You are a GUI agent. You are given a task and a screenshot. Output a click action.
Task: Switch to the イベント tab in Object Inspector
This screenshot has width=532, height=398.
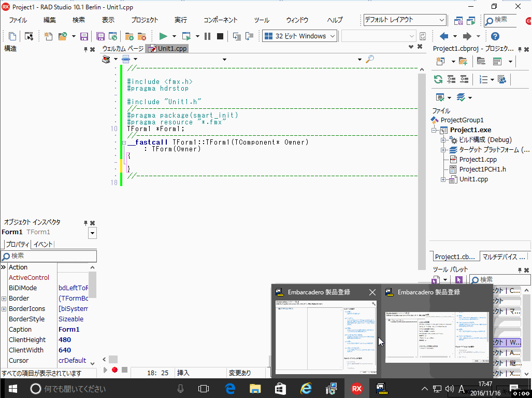(x=42, y=244)
